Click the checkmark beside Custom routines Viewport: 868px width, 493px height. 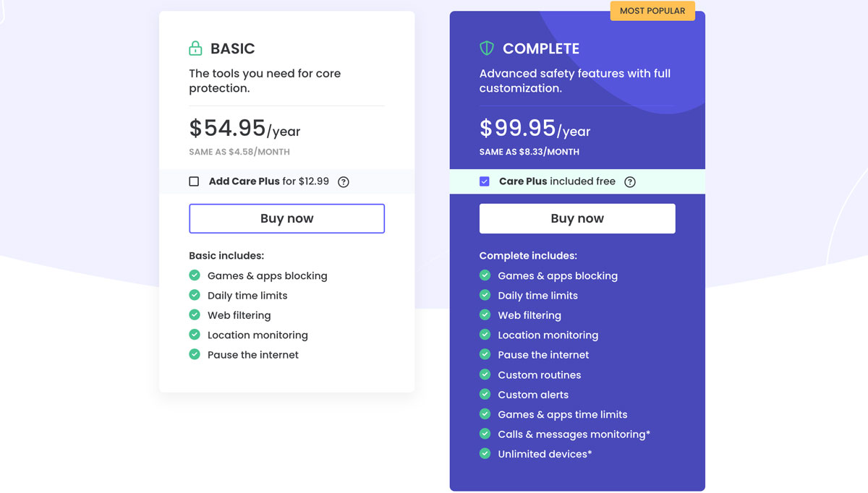485,374
